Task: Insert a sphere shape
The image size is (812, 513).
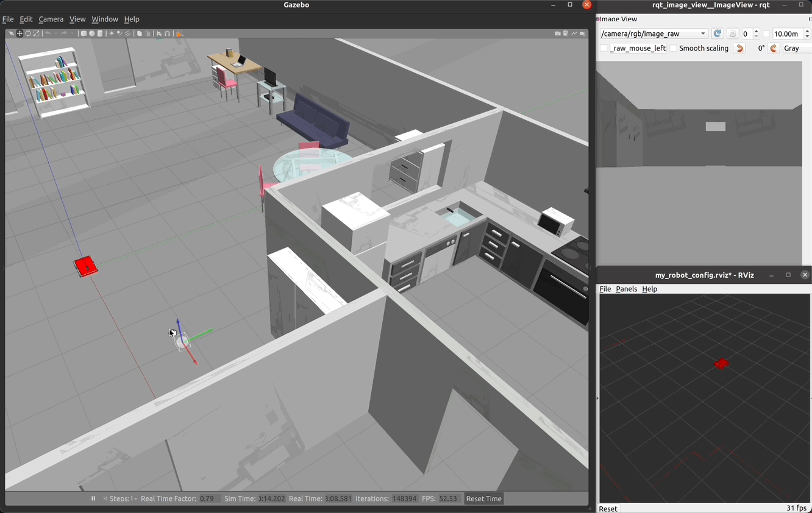Action: (x=92, y=34)
